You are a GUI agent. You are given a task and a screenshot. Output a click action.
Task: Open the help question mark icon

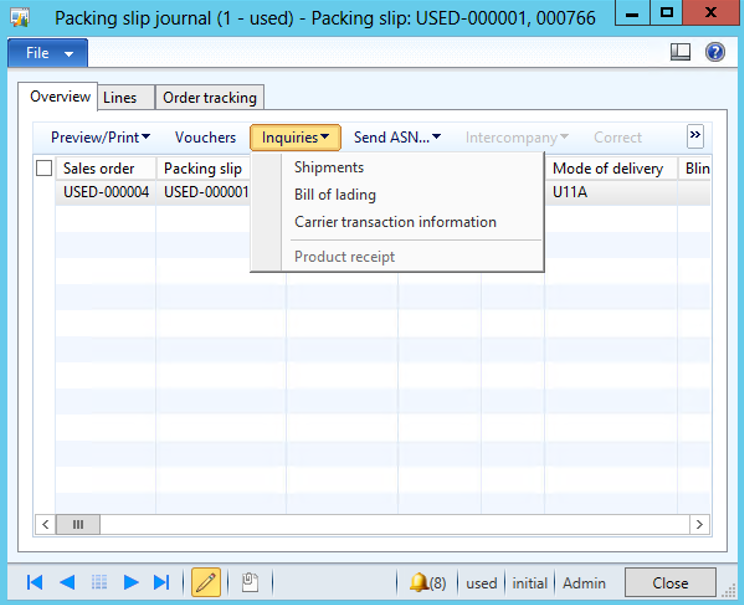click(715, 53)
